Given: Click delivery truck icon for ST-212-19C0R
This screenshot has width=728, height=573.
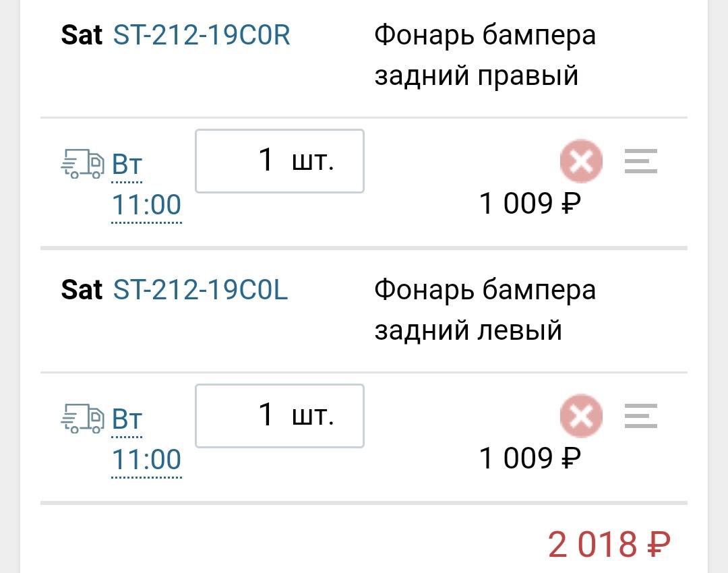Looking at the screenshot, I should click(x=82, y=164).
